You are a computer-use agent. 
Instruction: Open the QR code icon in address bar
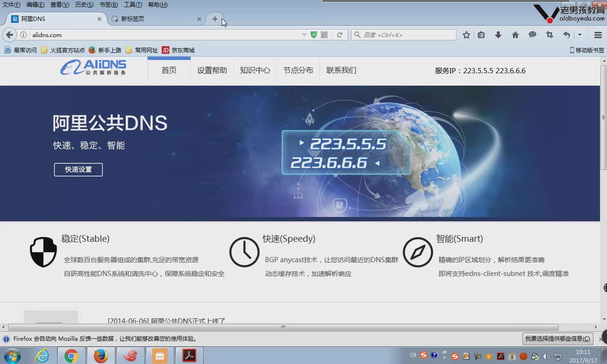(324, 35)
